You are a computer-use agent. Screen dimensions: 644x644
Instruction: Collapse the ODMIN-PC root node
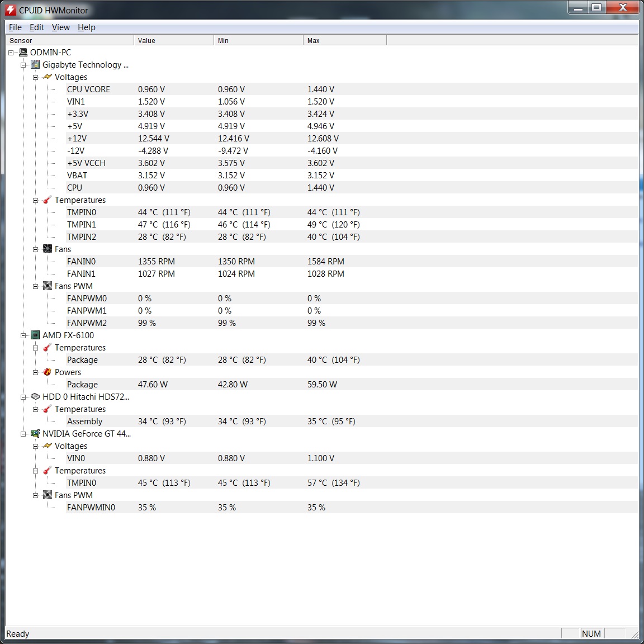(x=11, y=53)
